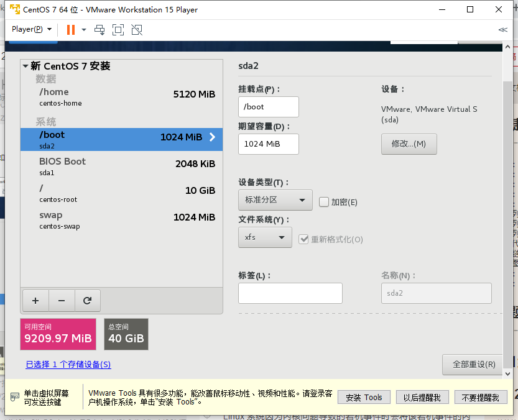Open the file system xfs dropdown

(x=265, y=237)
